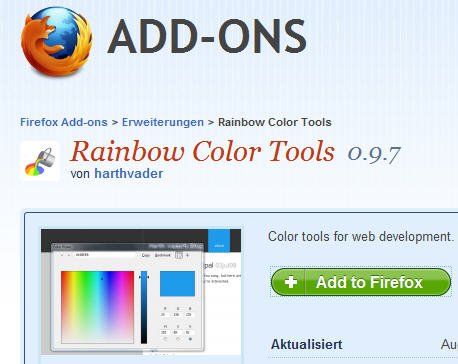Image resolution: width=458 pixels, height=364 pixels.
Task: Select the H radio button in the preview
Action: click(165, 339)
